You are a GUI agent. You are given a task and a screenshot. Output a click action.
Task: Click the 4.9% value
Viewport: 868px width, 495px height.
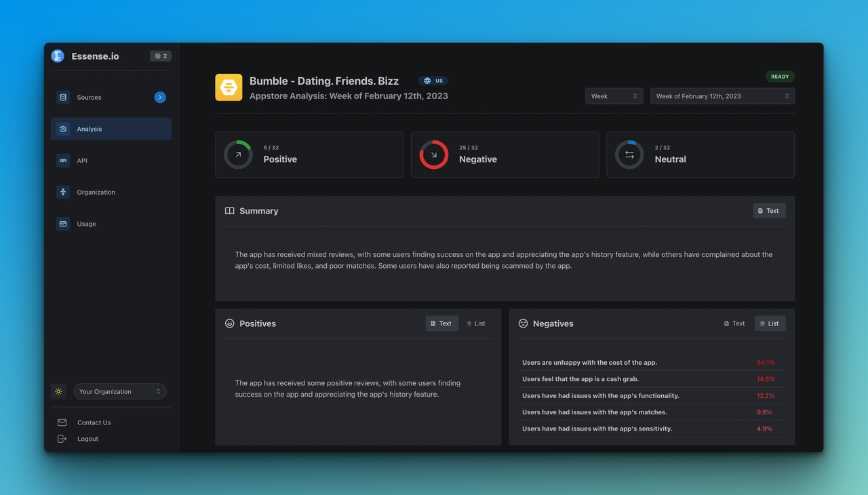tap(764, 429)
